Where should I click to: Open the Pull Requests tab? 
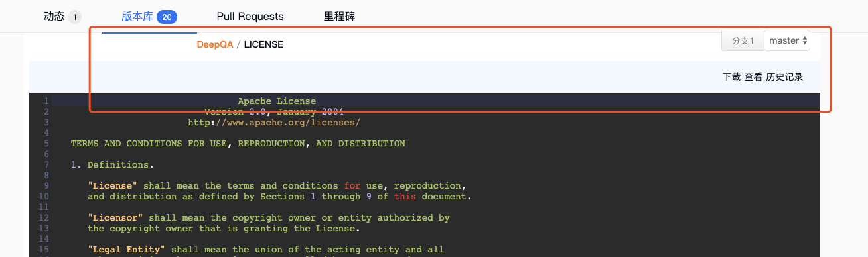click(x=250, y=17)
